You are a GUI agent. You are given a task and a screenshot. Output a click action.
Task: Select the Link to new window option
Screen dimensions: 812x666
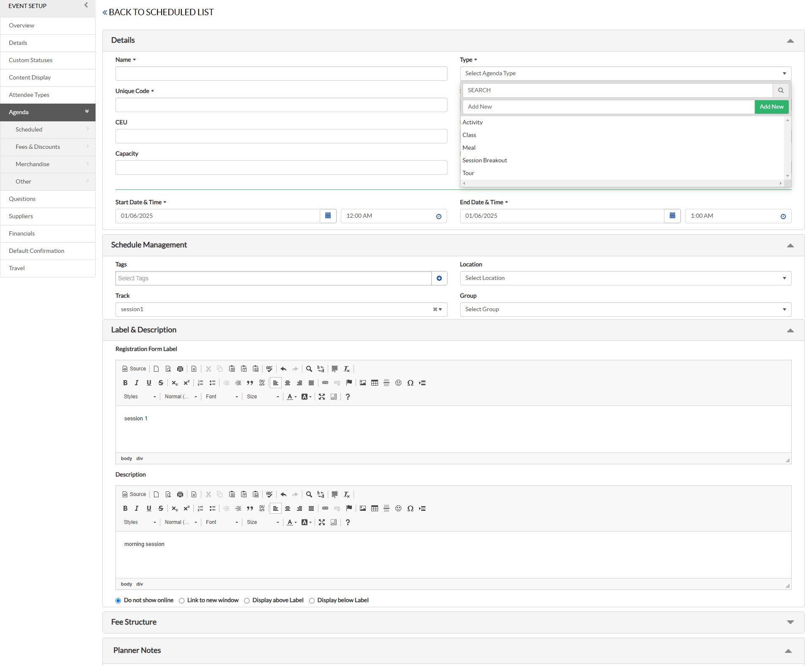pyautogui.click(x=182, y=601)
